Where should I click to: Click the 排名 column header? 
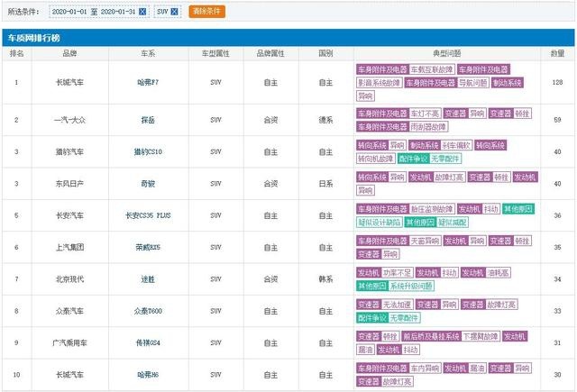click(16, 54)
